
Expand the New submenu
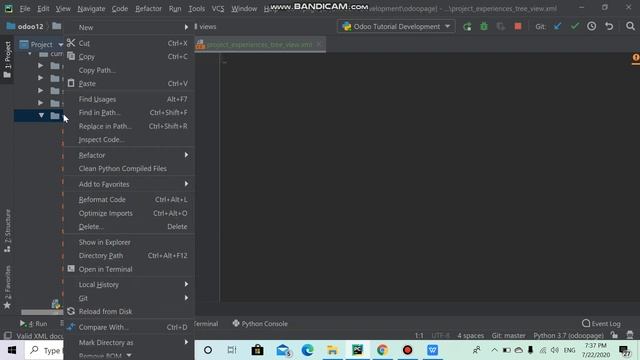point(186,27)
